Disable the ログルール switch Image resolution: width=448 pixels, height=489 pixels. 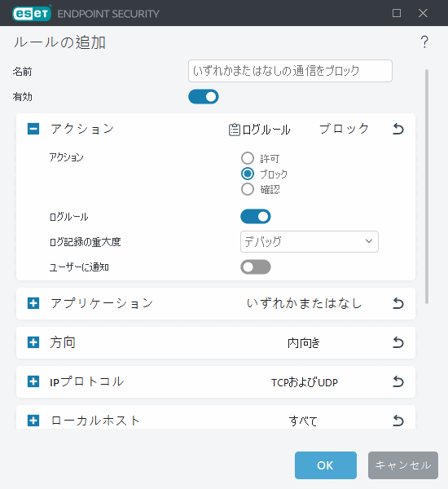(x=255, y=217)
